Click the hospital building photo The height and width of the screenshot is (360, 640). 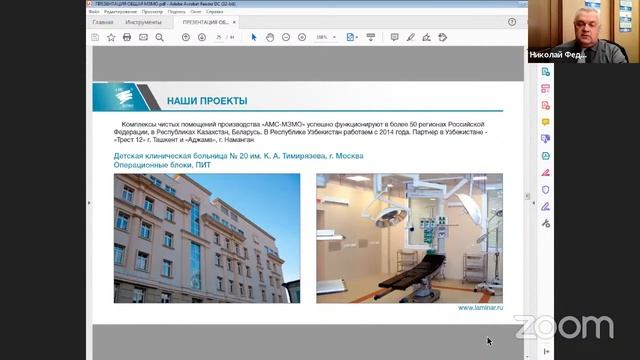(207, 238)
